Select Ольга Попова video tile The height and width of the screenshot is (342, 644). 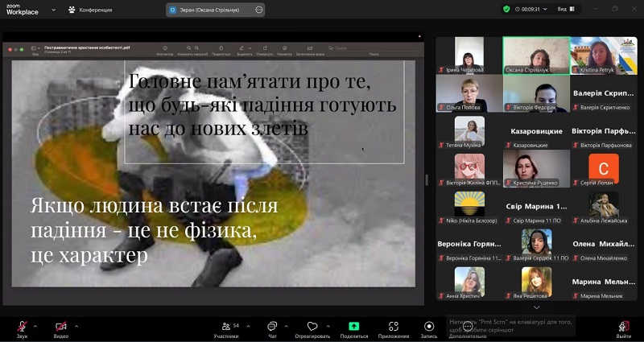(469, 93)
